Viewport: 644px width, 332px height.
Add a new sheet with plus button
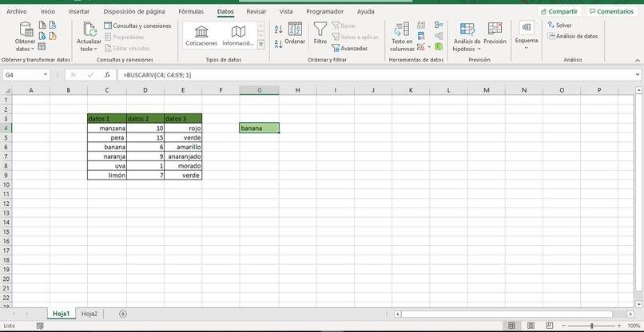click(x=122, y=314)
